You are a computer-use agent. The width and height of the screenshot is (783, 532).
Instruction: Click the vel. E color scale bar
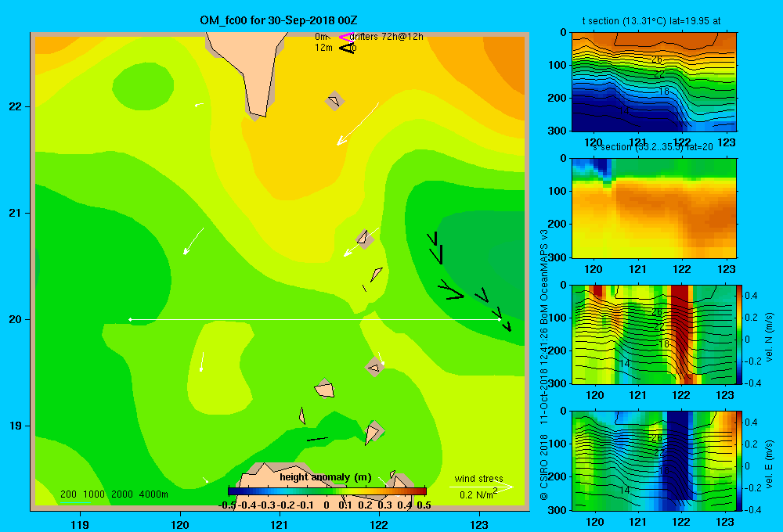[740, 461]
